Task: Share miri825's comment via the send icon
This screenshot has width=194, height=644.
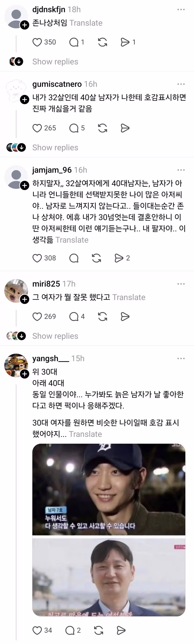Action: [x=125, y=317]
